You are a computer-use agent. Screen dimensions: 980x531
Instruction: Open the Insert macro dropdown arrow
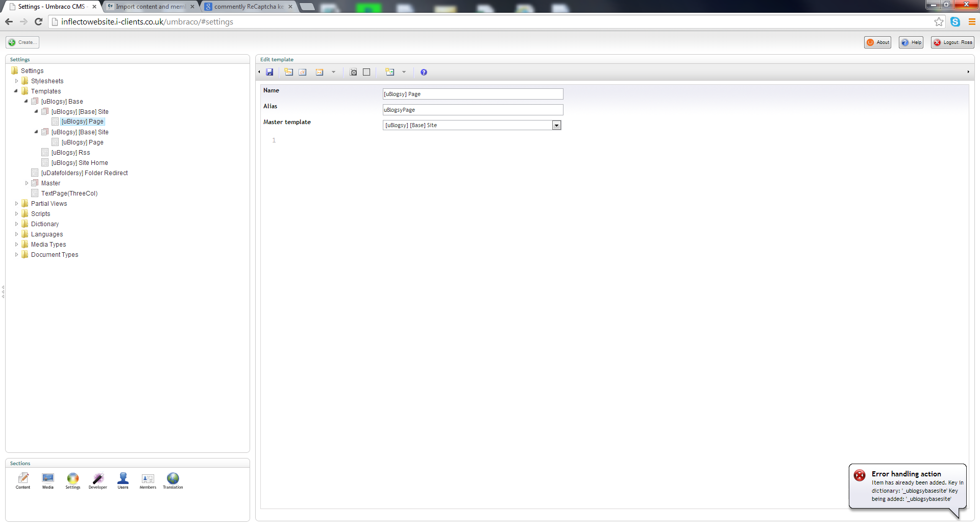pos(333,72)
